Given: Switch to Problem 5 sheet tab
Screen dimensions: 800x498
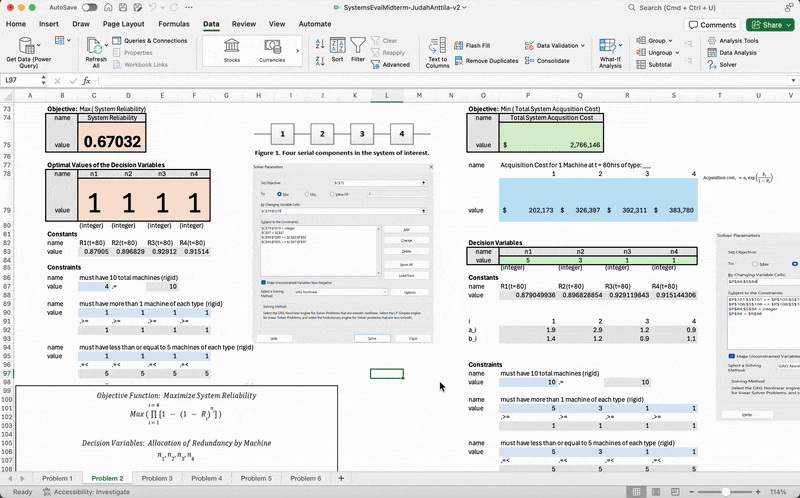Looking at the screenshot, I should (256, 479).
